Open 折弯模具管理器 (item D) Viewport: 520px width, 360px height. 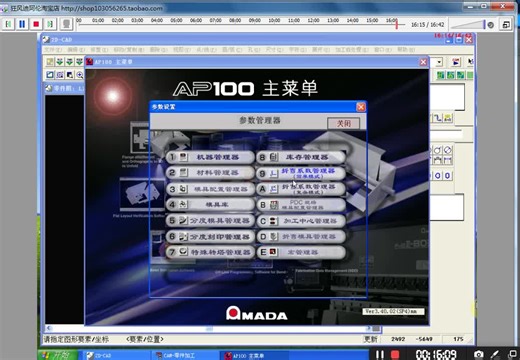coord(301,236)
